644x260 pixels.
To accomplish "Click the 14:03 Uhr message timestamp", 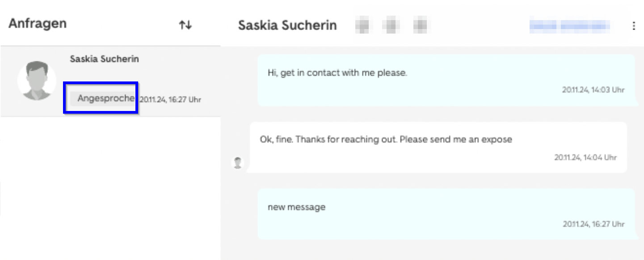I will pyautogui.click(x=593, y=90).
